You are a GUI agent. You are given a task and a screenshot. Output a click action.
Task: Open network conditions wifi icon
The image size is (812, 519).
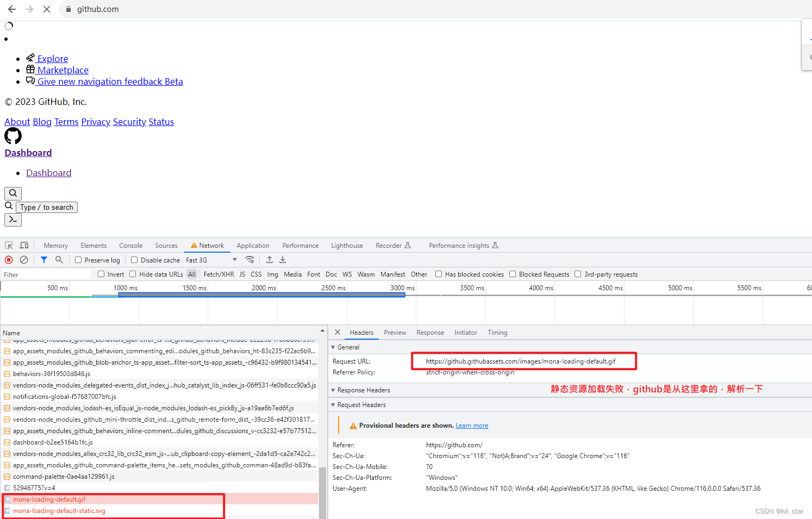(x=249, y=260)
